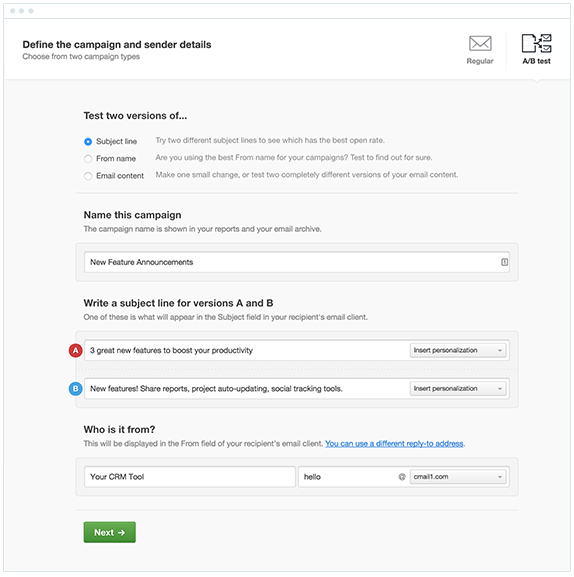Click the window control dots at top left
The height and width of the screenshot is (577, 574).
(x=22, y=11)
